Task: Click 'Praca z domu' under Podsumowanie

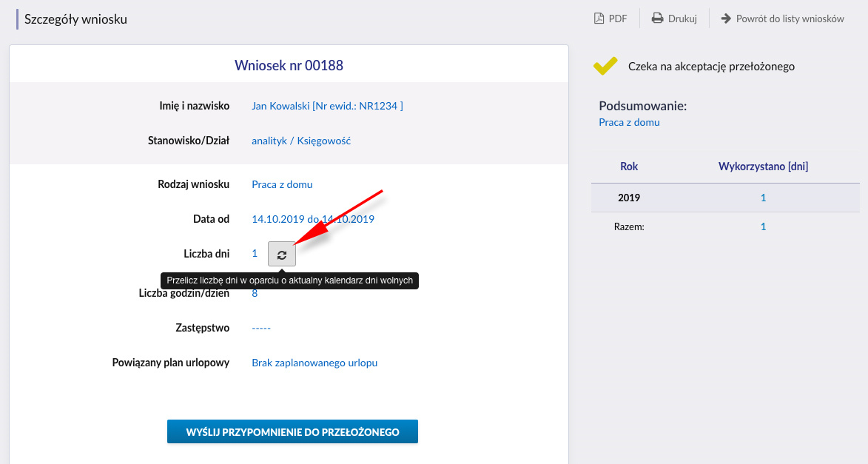Action: point(630,122)
